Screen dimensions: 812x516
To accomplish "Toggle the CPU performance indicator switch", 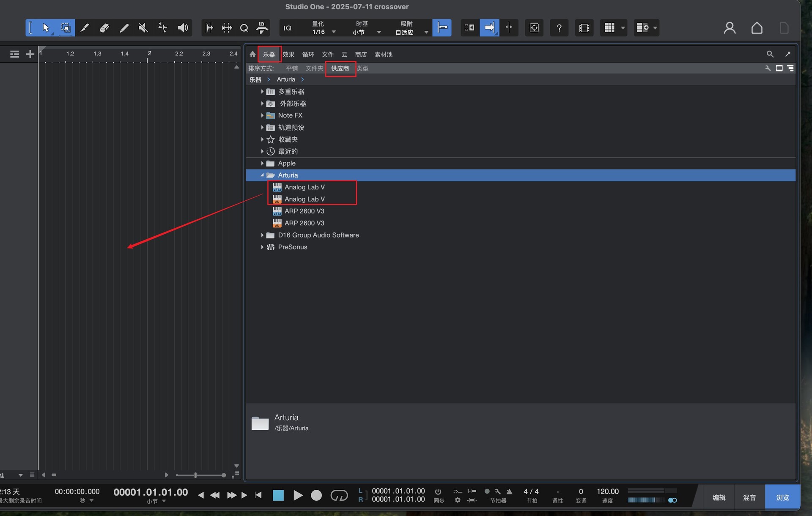I will pyautogui.click(x=672, y=500).
